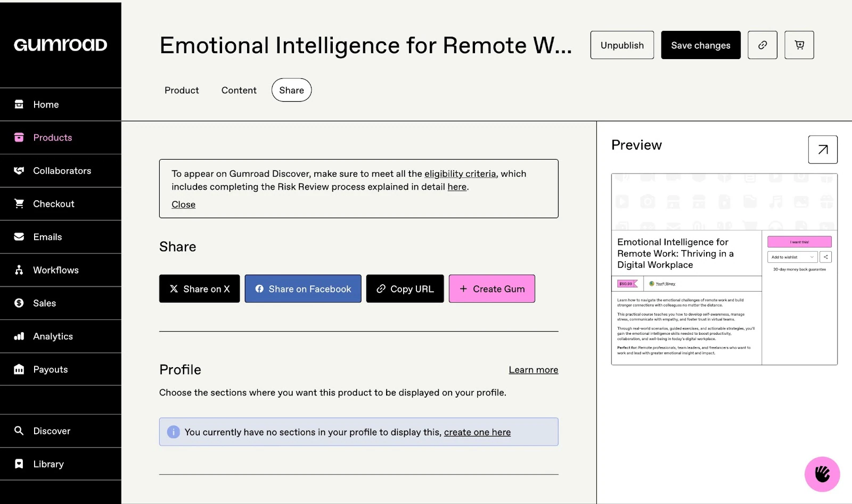Open the Risk Review 'here' link

pos(457,187)
